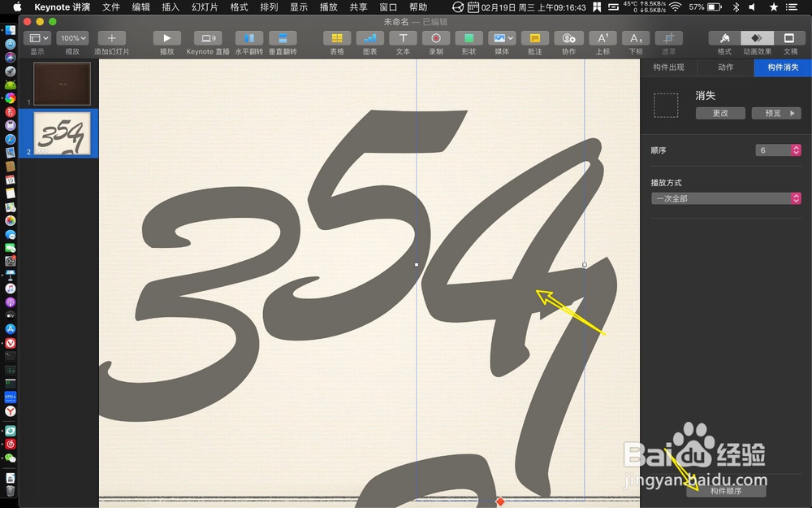Image resolution: width=812 pixels, height=508 pixels.
Task: Open the Chart (图表) insert icon
Action: (369, 37)
